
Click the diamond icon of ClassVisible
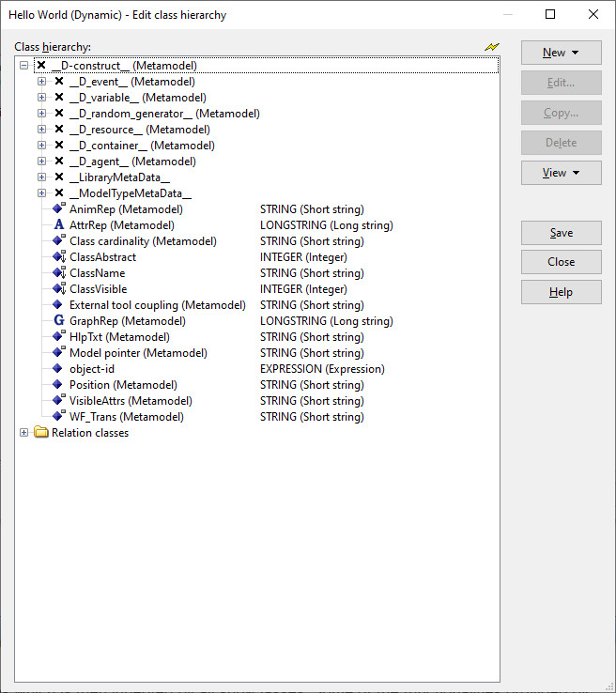pyautogui.click(x=59, y=288)
